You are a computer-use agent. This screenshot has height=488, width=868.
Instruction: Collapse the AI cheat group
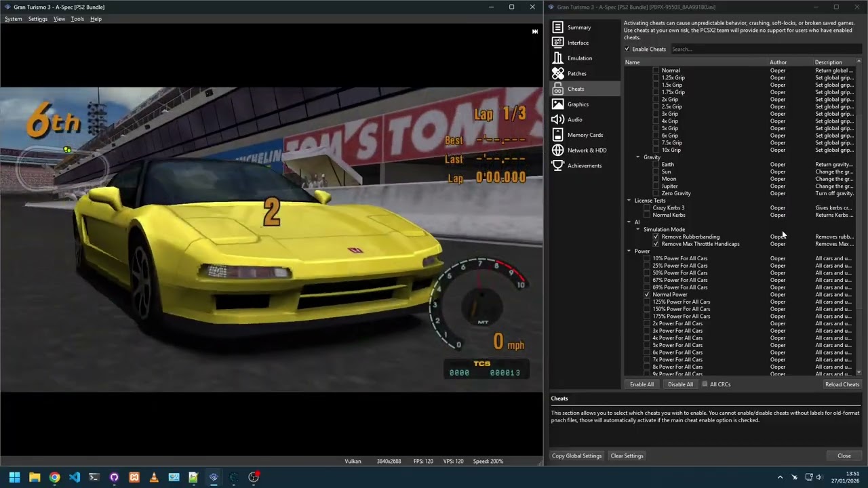[x=629, y=222]
